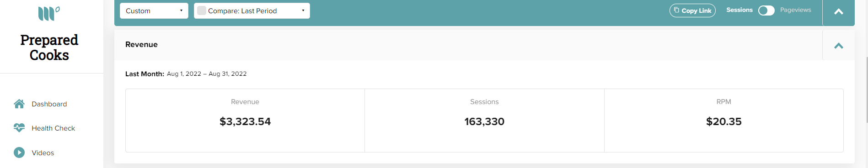Click the Revenue $3,323.54 card
The image size is (868, 168).
[245, 121]
